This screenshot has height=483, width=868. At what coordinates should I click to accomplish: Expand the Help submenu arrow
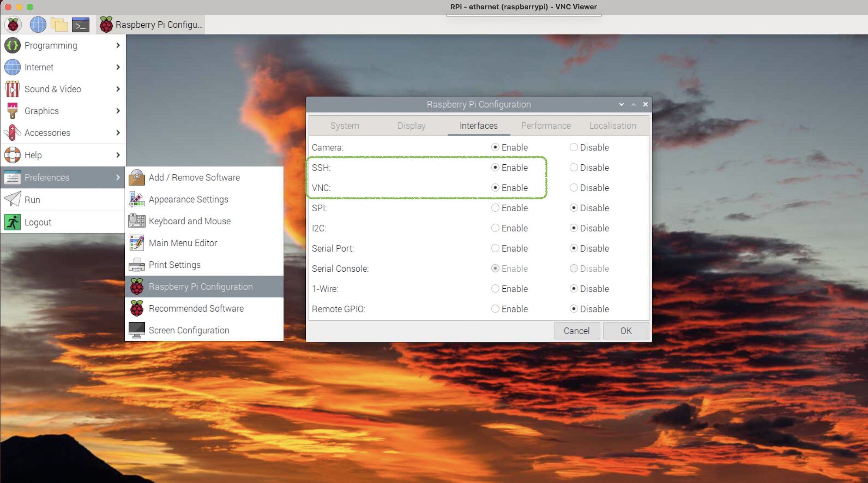[x=118, y=155]
